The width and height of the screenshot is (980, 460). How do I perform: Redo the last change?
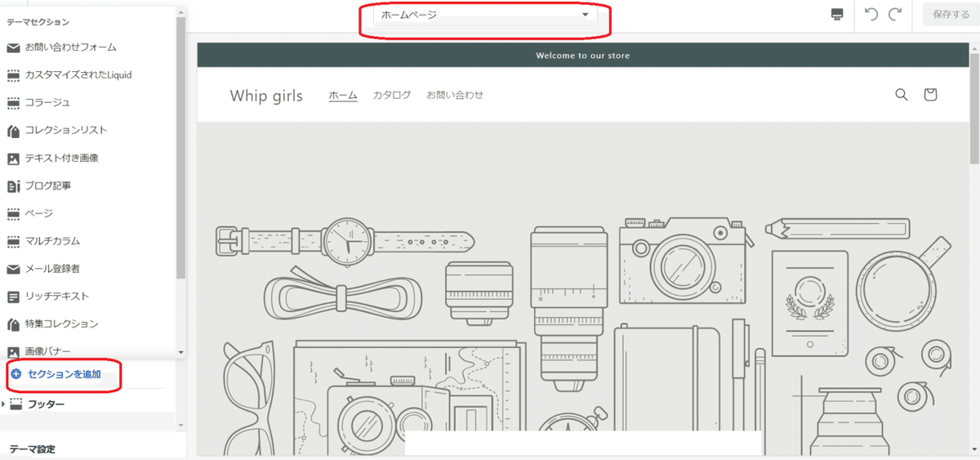pyautogui.click(x=895, y=14)
